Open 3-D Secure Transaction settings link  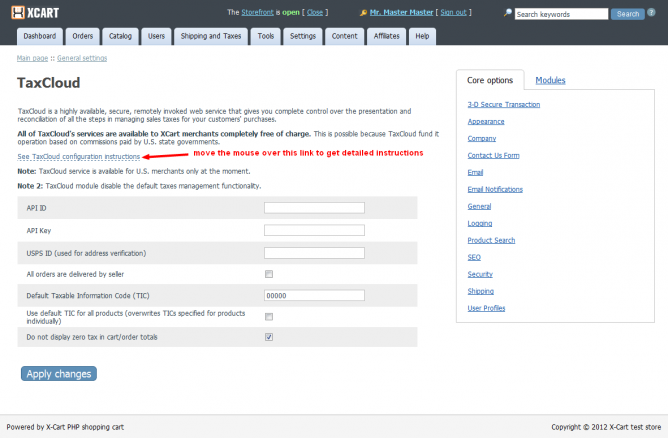coord(503,104)
